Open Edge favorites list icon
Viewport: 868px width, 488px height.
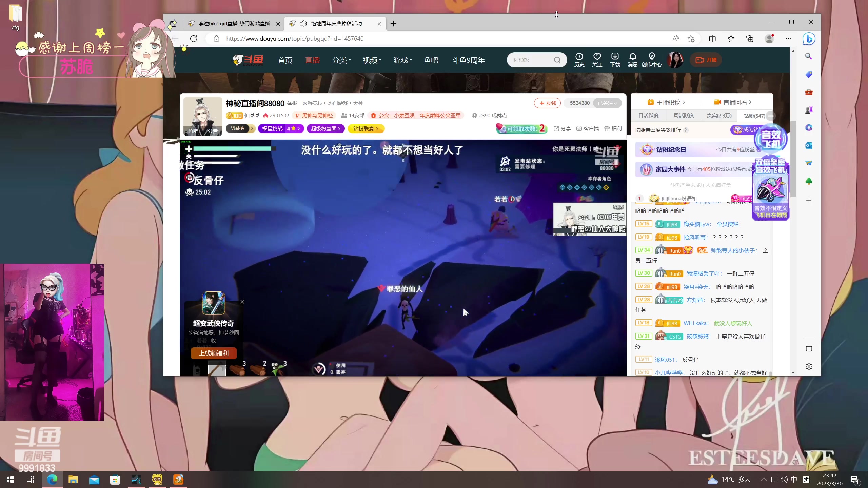tap(731, 39)
